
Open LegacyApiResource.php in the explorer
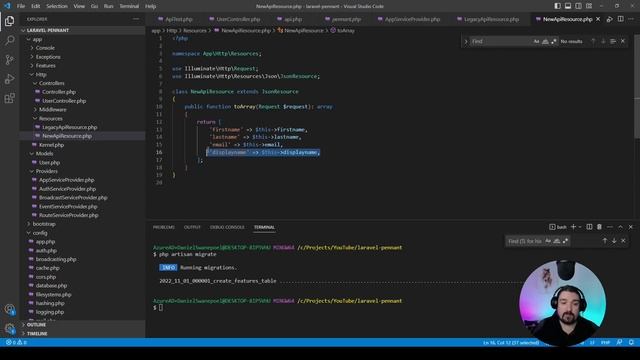point(70,127)
